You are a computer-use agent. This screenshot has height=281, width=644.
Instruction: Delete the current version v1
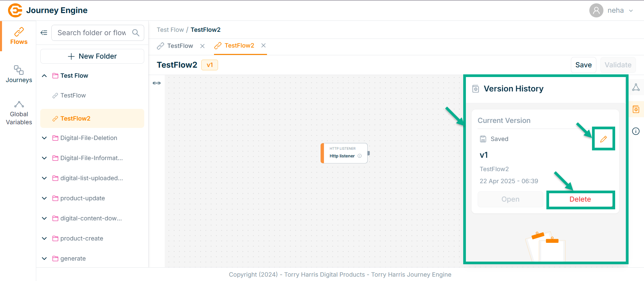pos(580,199)
